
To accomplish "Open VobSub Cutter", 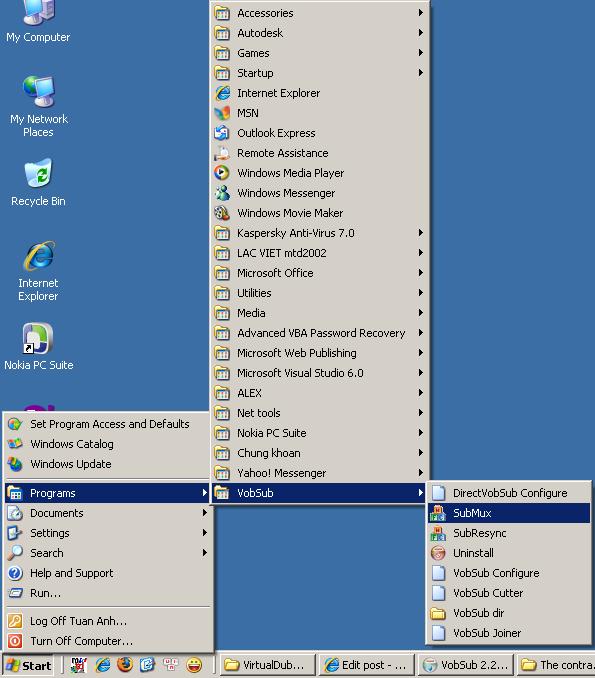I will pyautogui.click(x=509, y=593).
